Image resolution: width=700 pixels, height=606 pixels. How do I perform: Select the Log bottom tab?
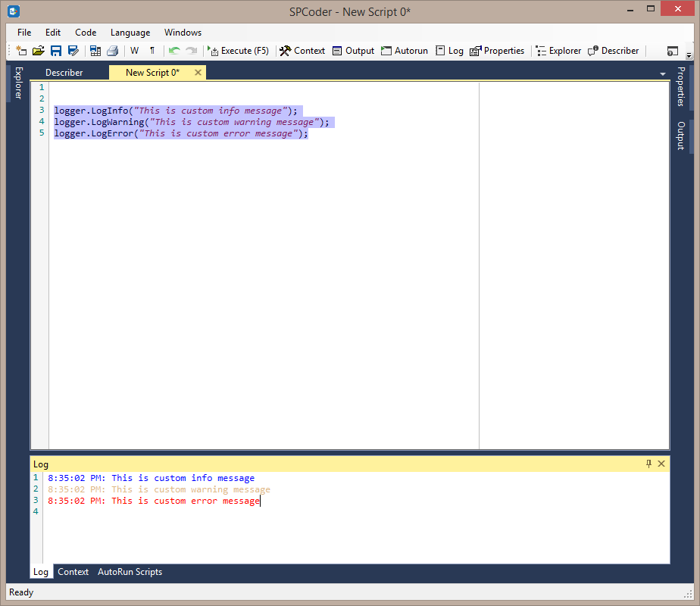click(x=41, y=572)
